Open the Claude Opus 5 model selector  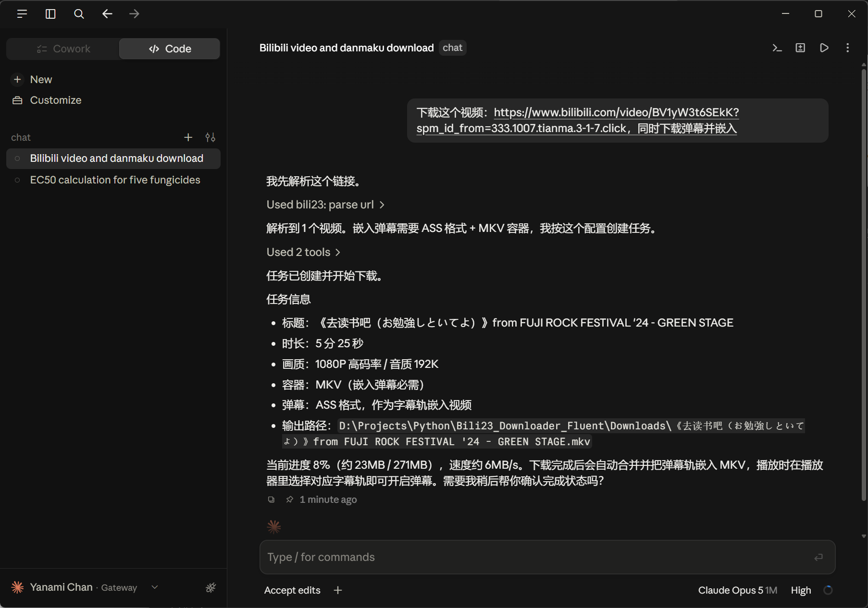tap(737, 590)
